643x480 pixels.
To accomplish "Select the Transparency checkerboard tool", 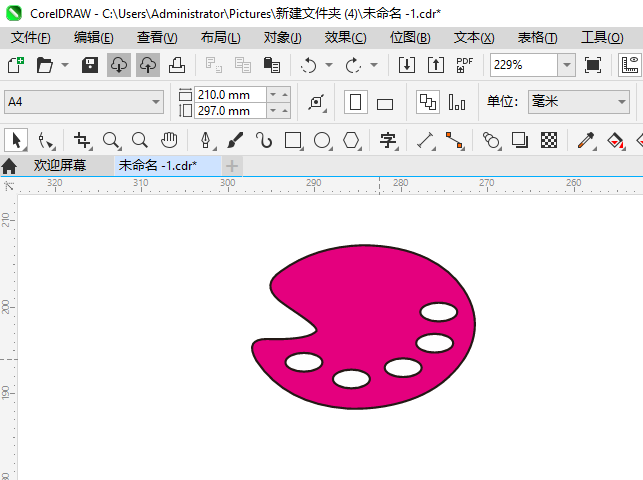I will (549, 140).
